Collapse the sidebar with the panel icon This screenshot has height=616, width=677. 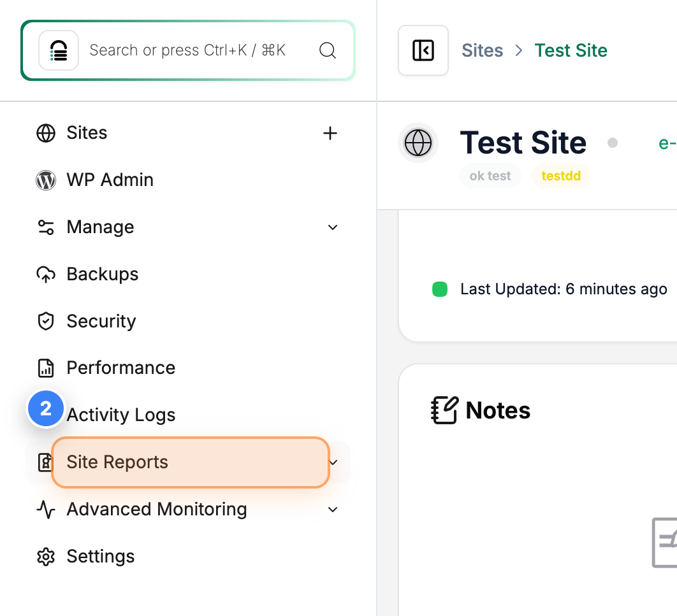423,50
